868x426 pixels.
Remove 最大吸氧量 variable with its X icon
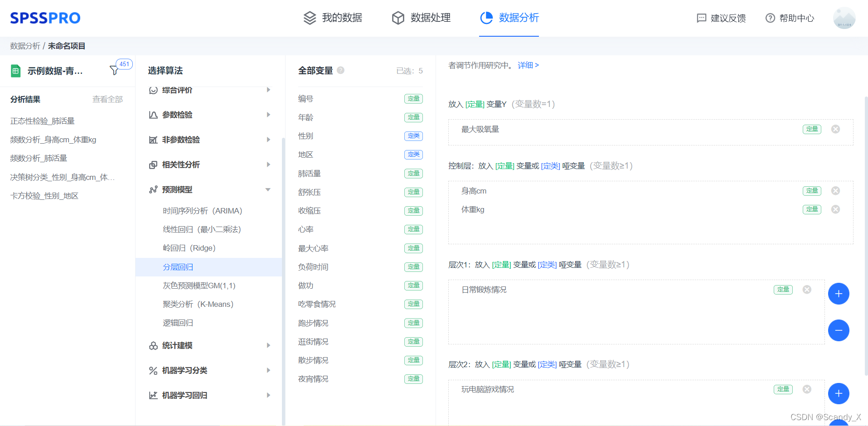click(835, 129)
